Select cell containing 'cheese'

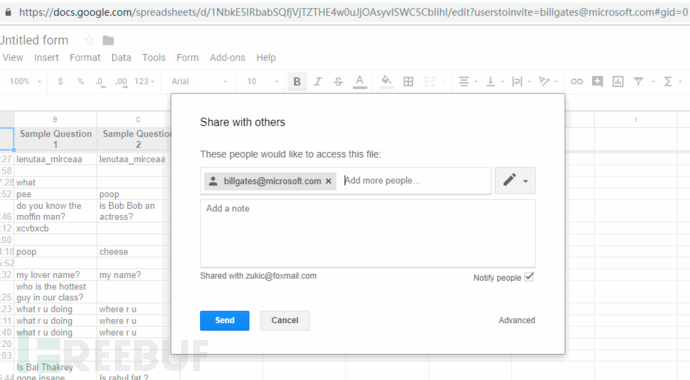click(x=134, y=252)
